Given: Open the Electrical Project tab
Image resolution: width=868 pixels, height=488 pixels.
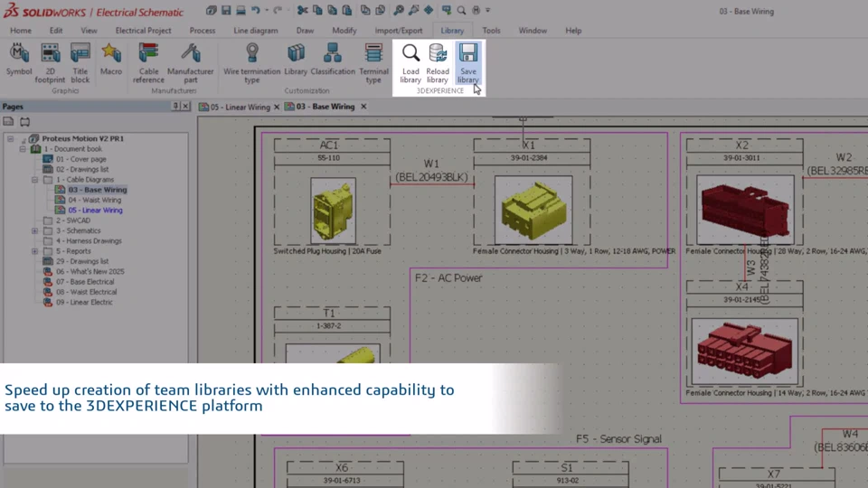Looking at the screenshot, I should coord(143,31).
